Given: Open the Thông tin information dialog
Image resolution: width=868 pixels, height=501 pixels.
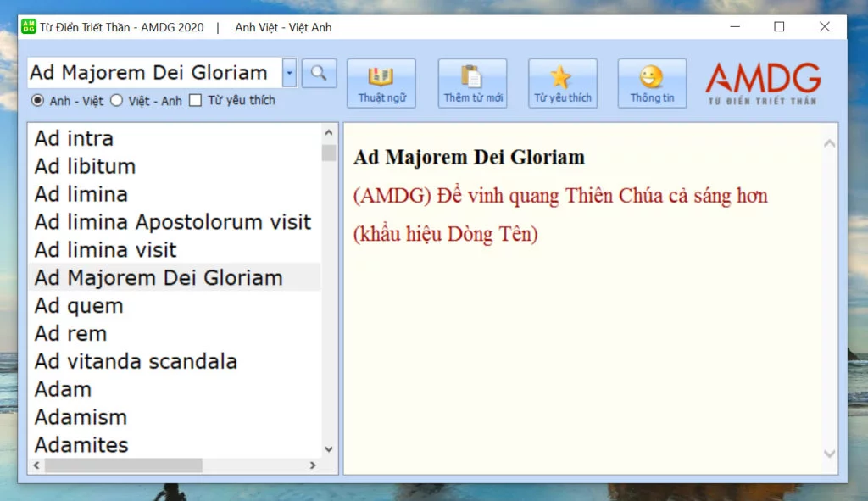Looking at the screenshot, I should click(652, 82).
